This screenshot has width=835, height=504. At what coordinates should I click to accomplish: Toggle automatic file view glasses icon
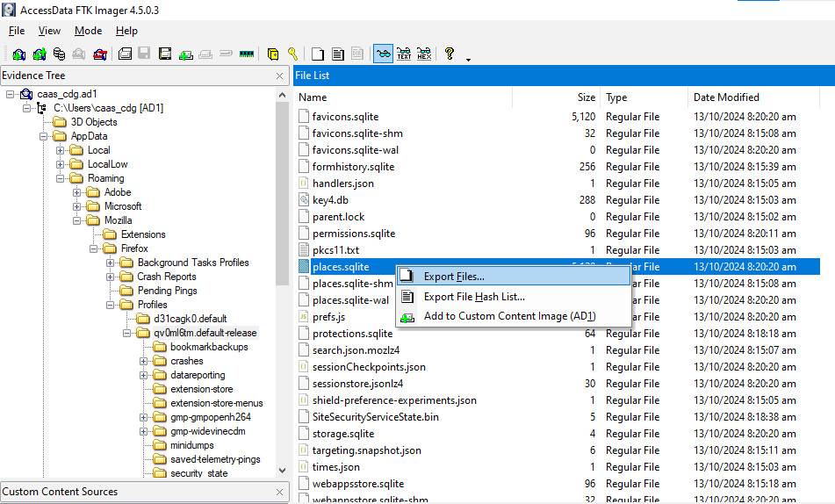click(x=383, y=54)
